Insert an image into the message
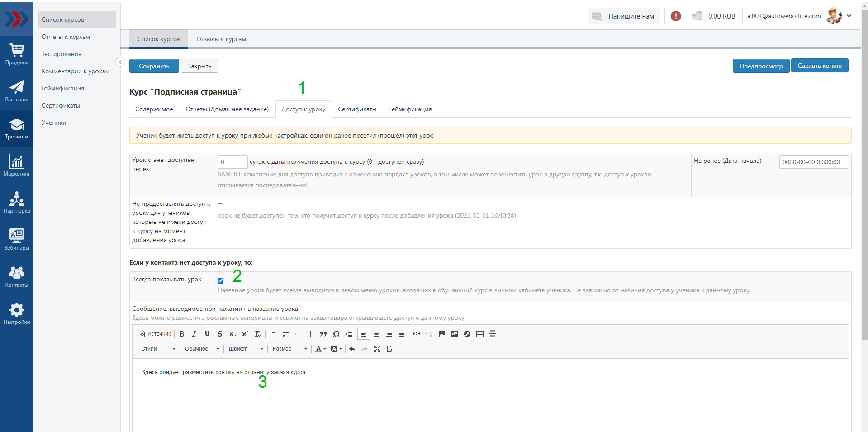Image resolution: width=868 pixels, height=432 pixels. click(x=455, y=334)
